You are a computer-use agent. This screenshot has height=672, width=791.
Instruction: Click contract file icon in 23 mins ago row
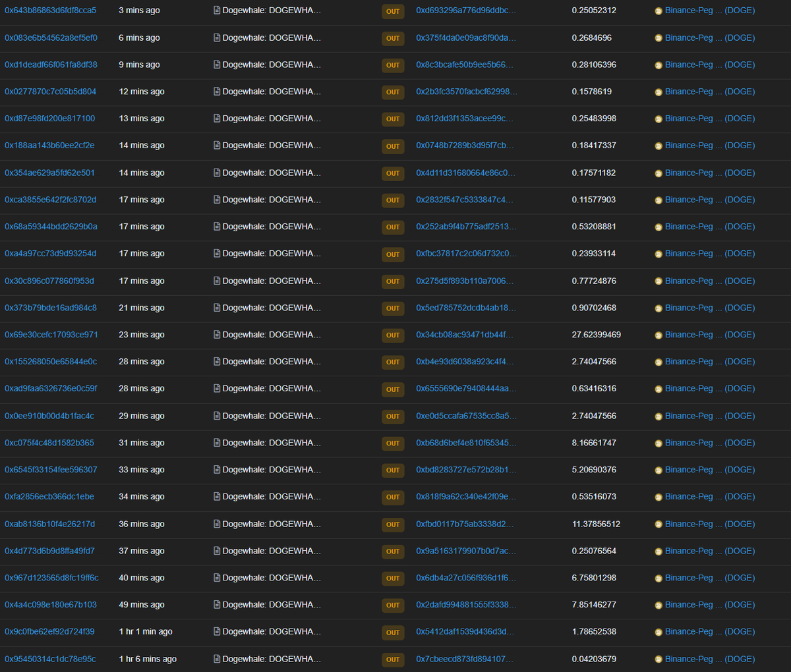click(217, 335)
